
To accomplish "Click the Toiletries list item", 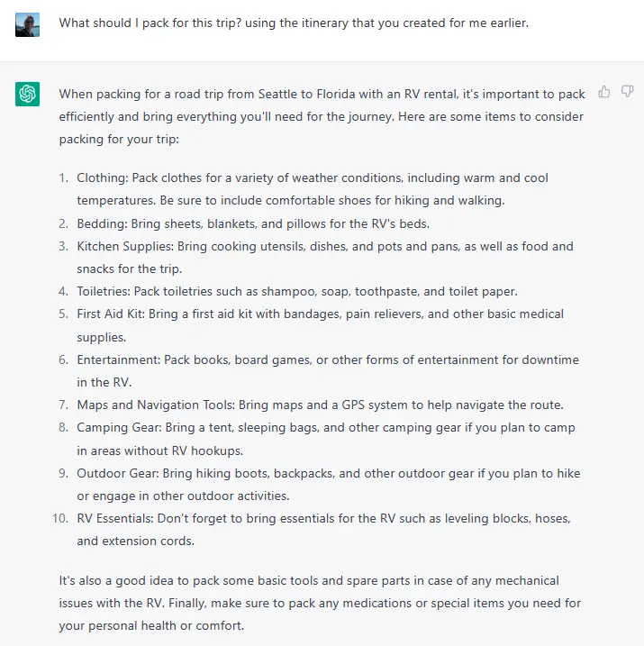I will pos(297,292).
